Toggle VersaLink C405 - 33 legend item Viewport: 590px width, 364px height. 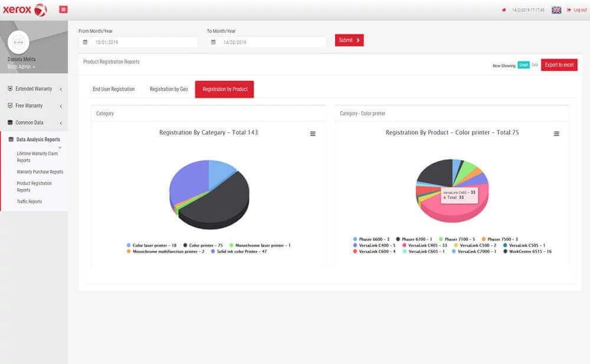(425, 245)
